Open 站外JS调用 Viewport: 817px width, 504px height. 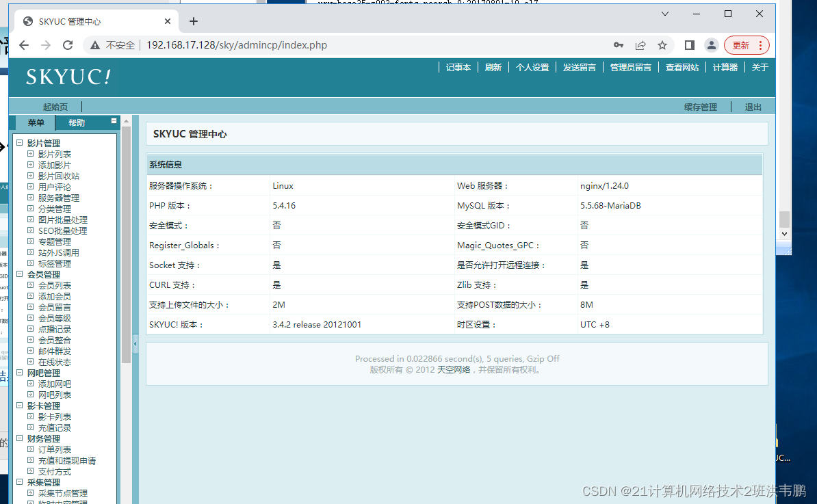point(59,252)
